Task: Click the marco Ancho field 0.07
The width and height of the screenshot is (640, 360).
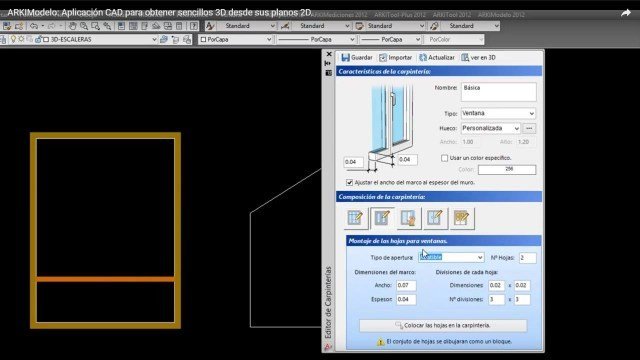Action: tap(406, 285)
